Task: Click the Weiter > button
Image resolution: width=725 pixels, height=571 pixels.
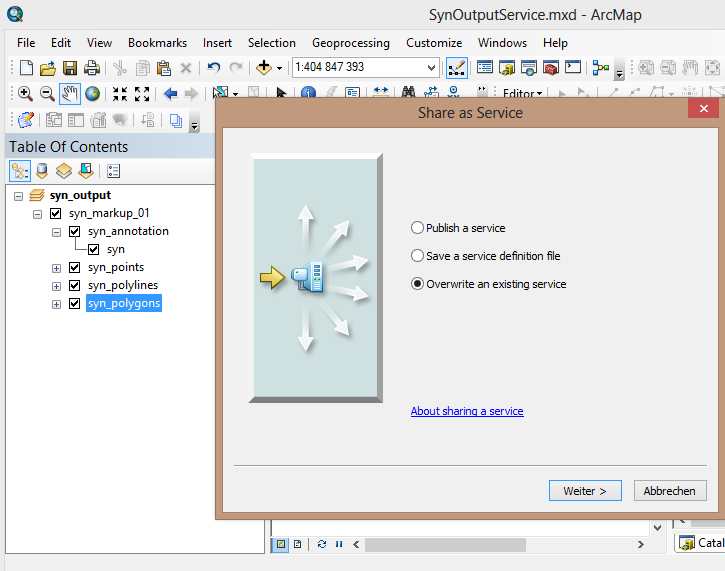Action: pyautogui.click(x=585, y=491)
